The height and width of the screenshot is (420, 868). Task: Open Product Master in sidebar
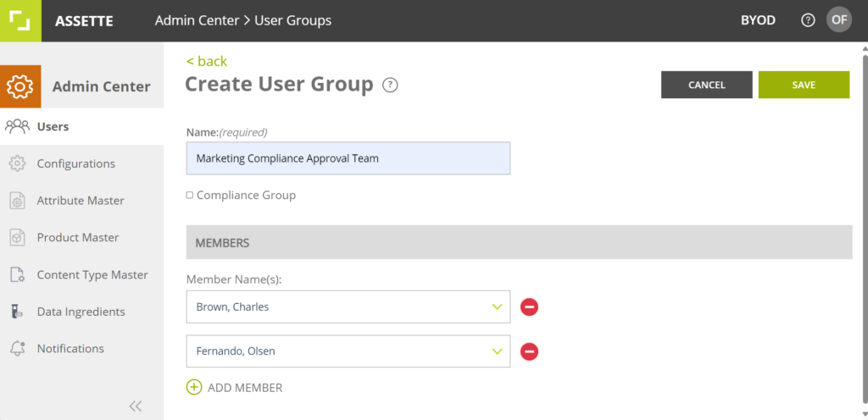tap(82, 238)
